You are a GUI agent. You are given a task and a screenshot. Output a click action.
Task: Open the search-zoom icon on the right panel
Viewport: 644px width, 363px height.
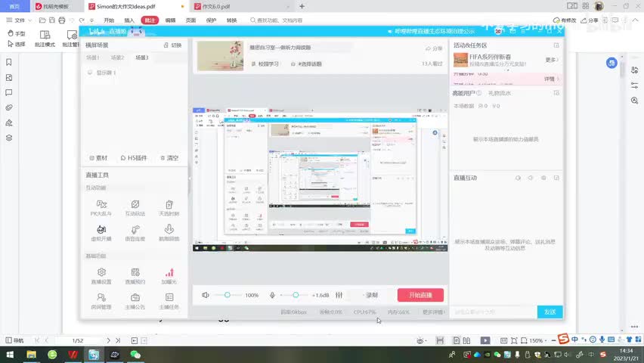(x=635, y=101)
